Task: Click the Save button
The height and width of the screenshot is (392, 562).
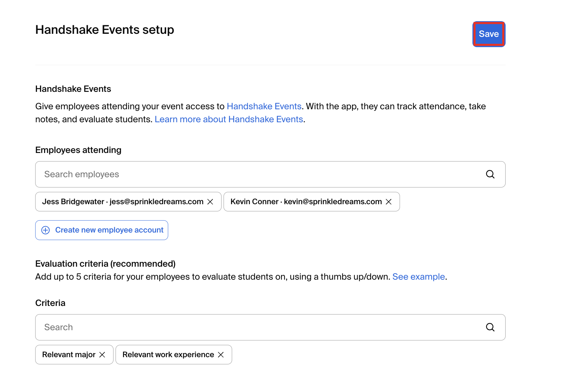Action: pyautogui.click(x=489, y=34)
